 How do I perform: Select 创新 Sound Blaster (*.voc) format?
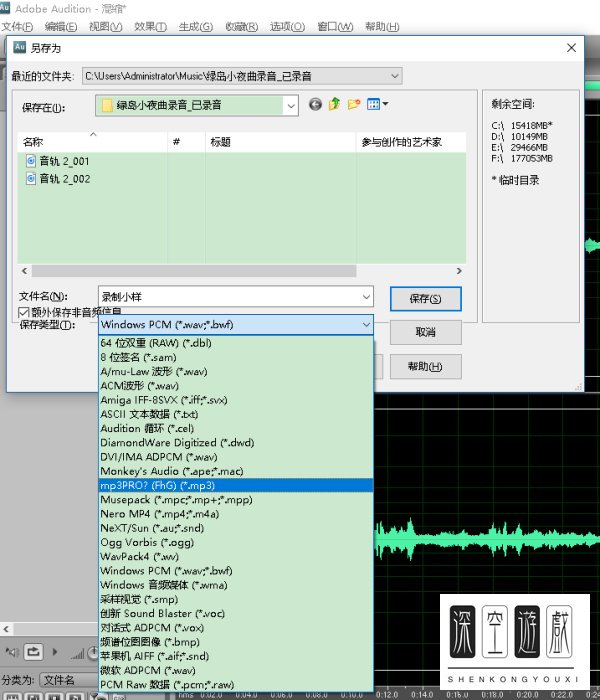[x=236, y=613]
